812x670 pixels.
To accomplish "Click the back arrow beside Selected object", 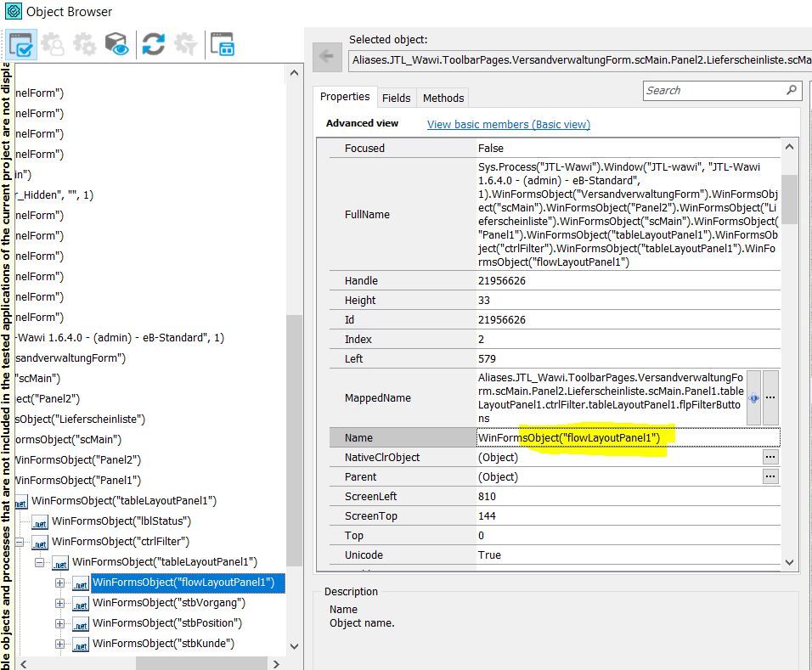I will pyautogui.click(x=327, y=57).
